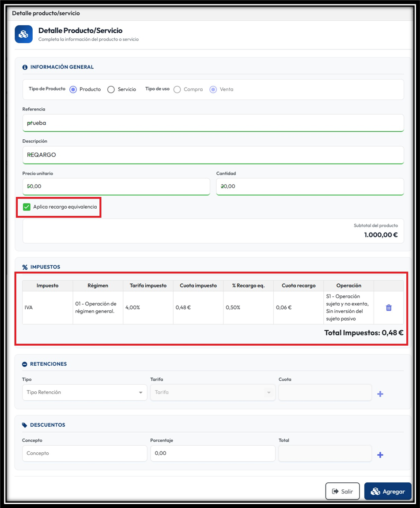
Task: Add retention with the plus icon
Action: tap(380, 394)
